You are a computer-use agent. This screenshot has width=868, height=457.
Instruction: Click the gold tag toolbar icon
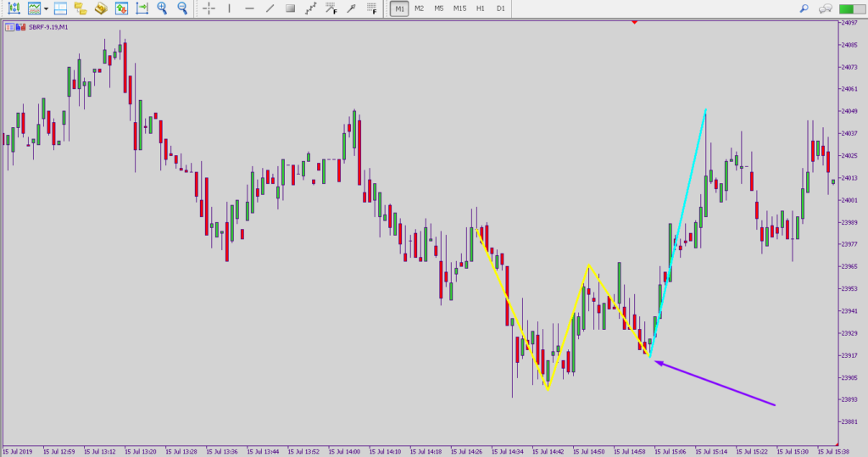[101, 8]
